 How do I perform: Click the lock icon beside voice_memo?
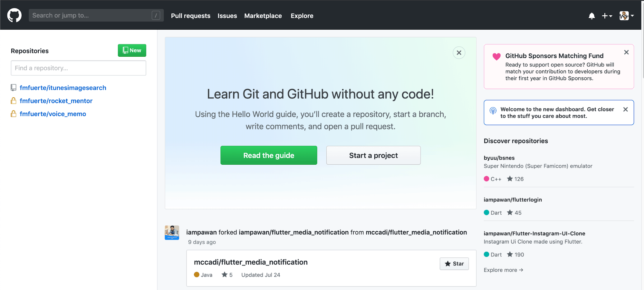[x=14, y=114]
